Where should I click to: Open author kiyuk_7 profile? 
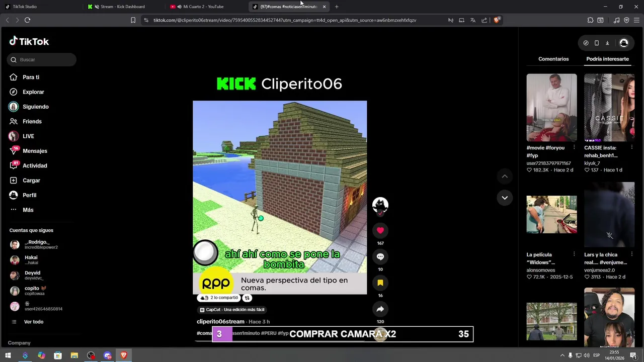click(x=592, y=163)
